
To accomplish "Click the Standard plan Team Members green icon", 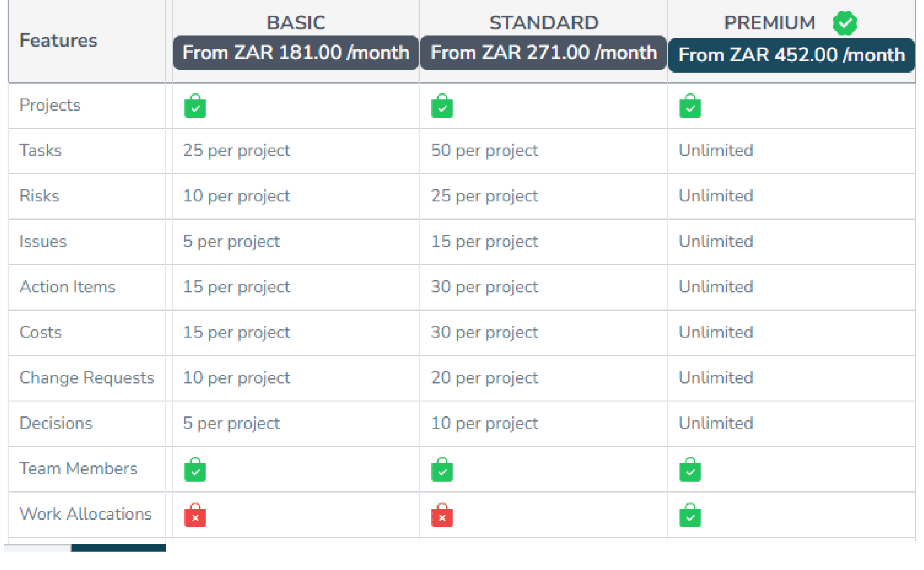I will pos(442,470).
